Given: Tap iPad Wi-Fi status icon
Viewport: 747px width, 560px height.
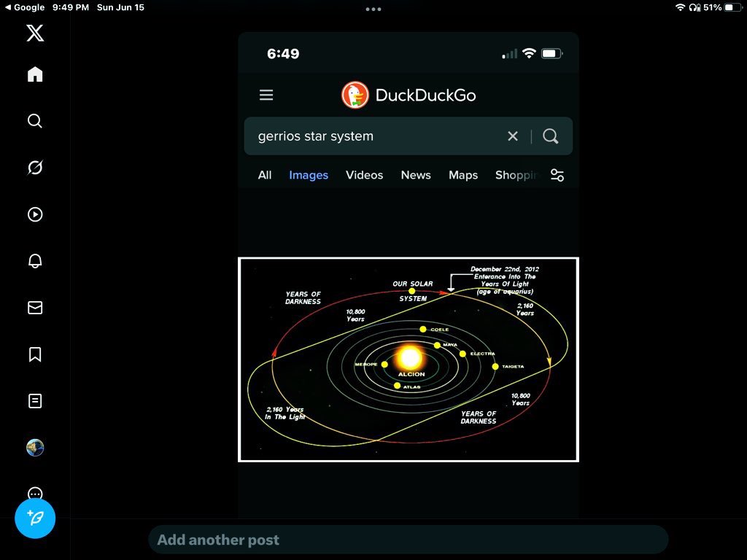Looking at the screenshot, I should tap(681, 7).
